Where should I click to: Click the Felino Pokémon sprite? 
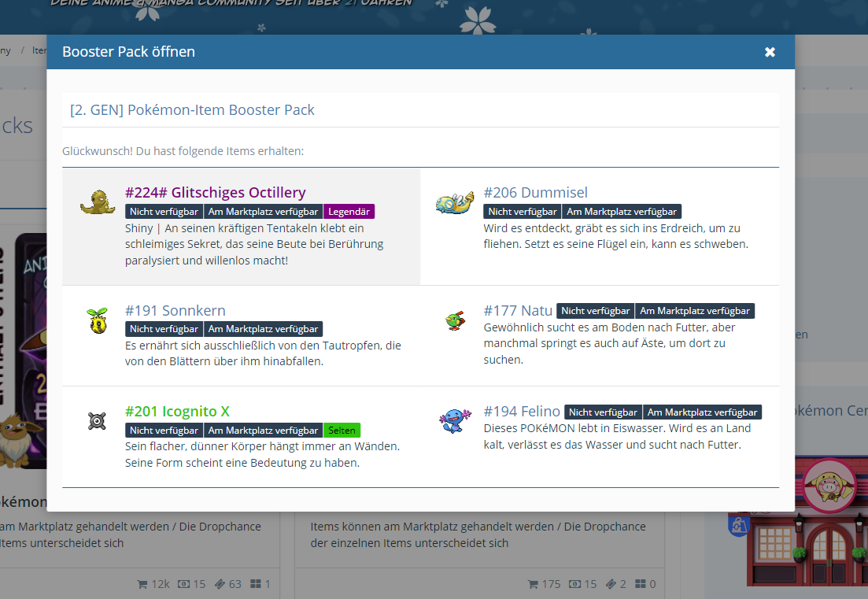click(454, 421)
